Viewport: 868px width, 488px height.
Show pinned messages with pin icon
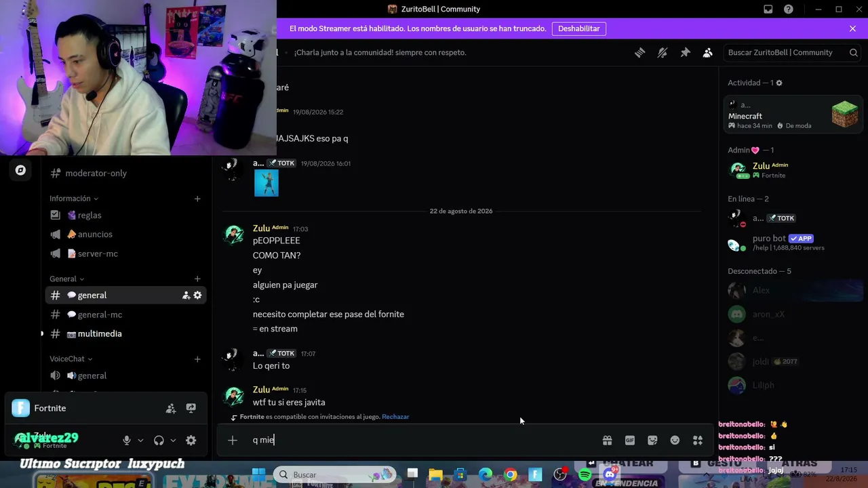pos(685,52)
